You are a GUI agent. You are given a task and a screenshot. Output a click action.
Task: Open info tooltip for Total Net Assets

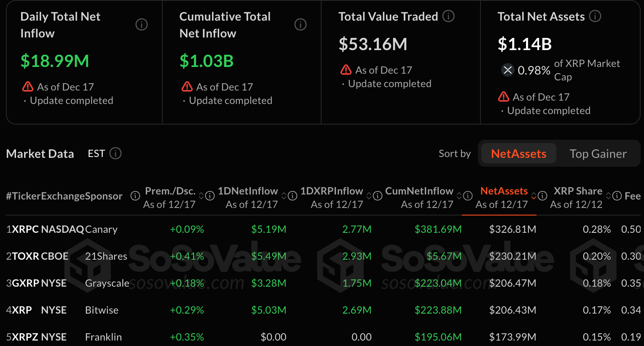click(x=595, y=16)
